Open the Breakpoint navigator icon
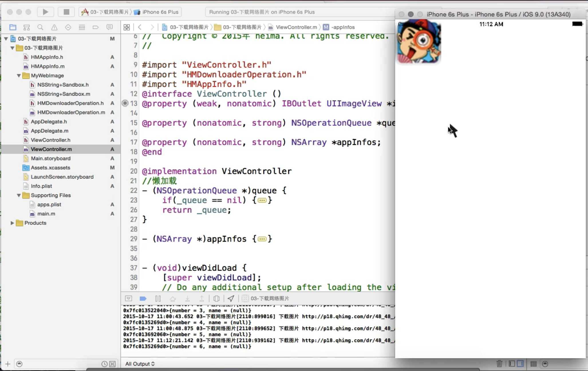This screenshot has height=371, width=588. (96, 27)
